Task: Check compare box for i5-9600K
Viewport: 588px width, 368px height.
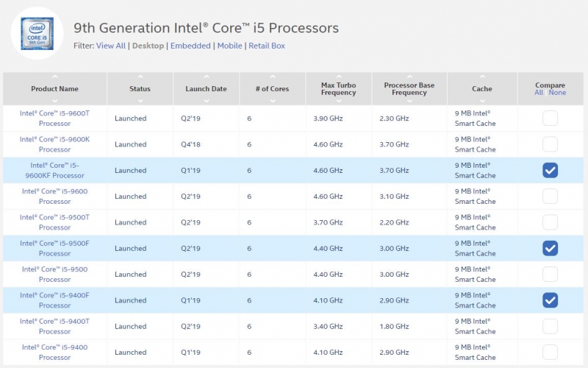Action: tap(550, 144)
